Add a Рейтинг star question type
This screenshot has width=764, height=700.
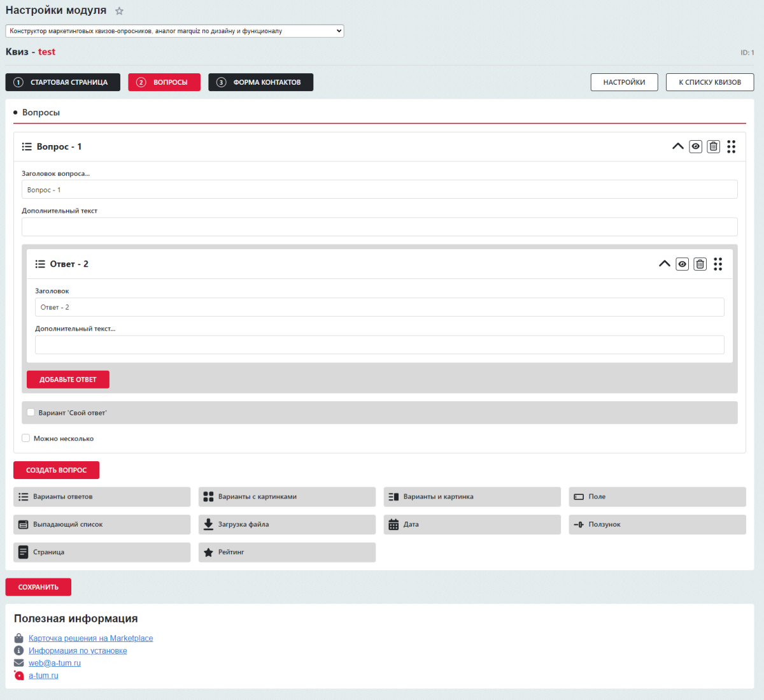[x=286, y=552]
